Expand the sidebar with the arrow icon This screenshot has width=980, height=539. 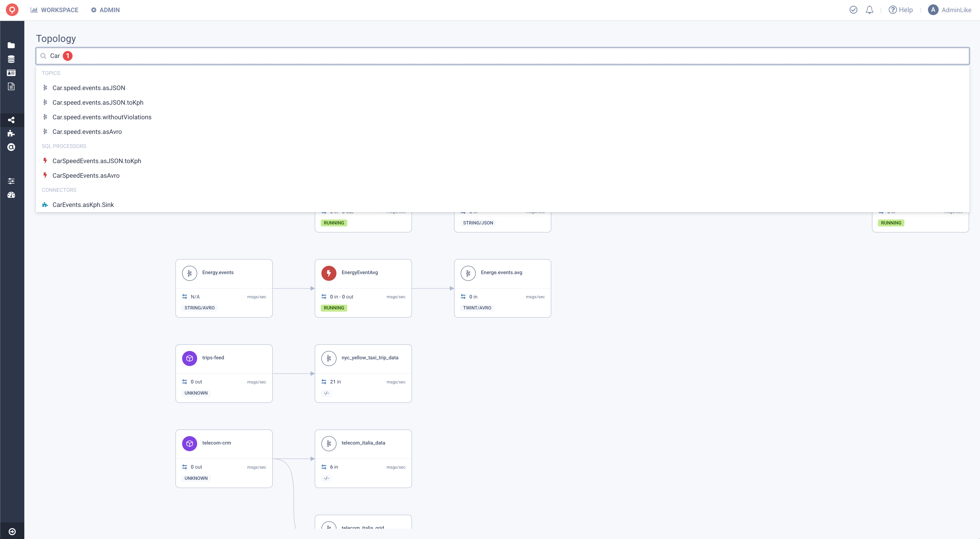12,531
